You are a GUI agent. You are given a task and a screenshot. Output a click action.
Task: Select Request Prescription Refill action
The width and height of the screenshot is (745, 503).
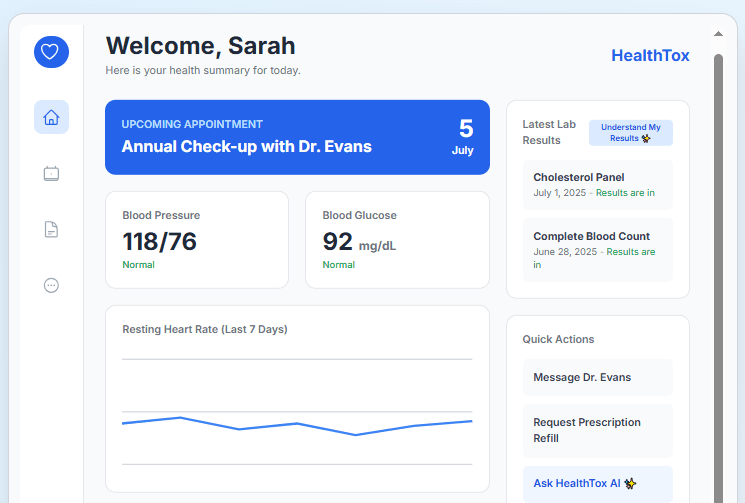598,430
